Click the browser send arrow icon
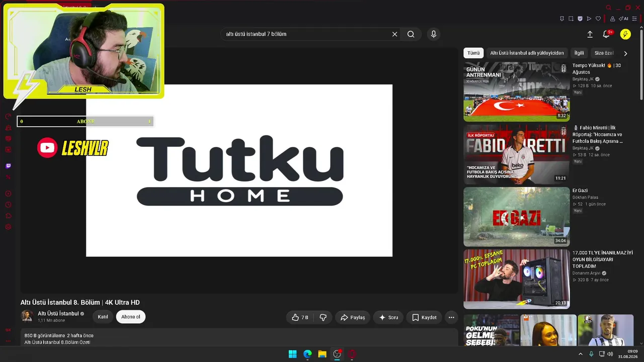 point(589,19)
